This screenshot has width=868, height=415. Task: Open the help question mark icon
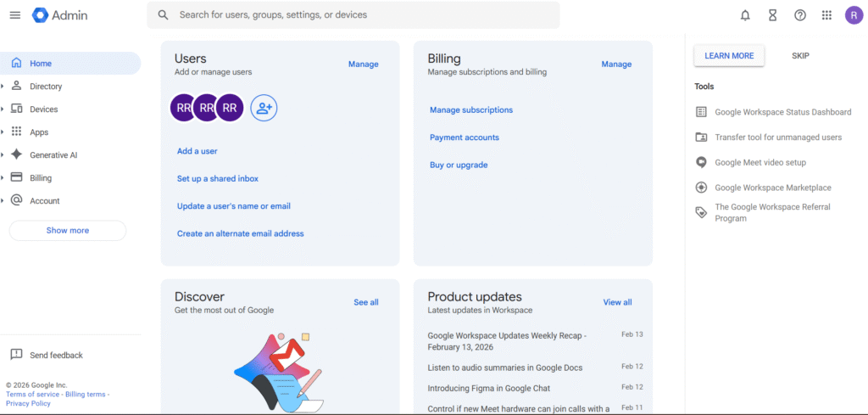coord(800,15)
